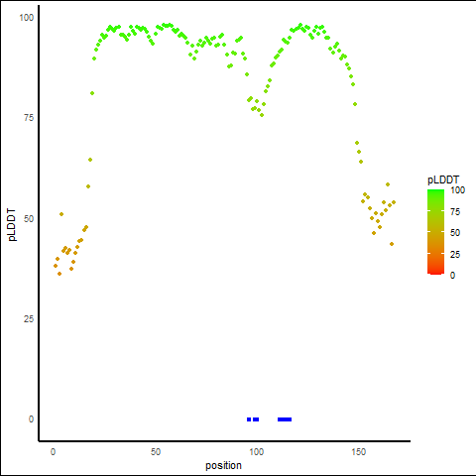Click the legend label 25
This screenshot has height=476, width=476.
[455, 255]
